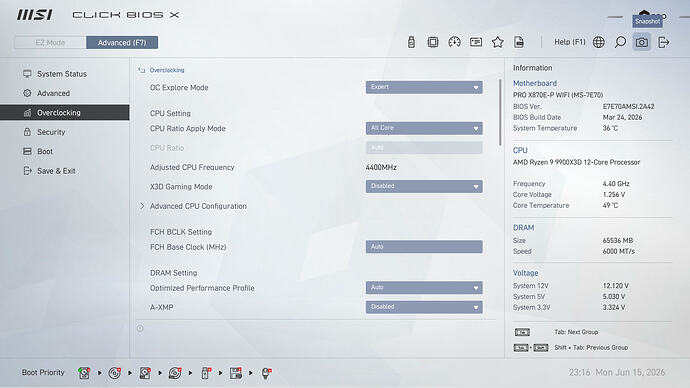Click the info circle icon below settings
Viewport: 690px width, 388px height.
tap(140, 328)
